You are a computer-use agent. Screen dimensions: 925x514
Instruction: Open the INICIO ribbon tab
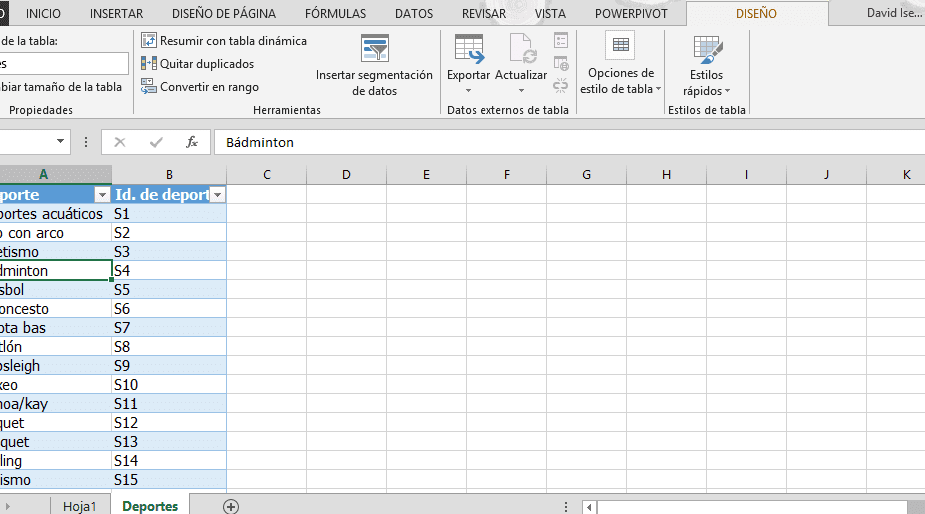(x=43, y=13)
